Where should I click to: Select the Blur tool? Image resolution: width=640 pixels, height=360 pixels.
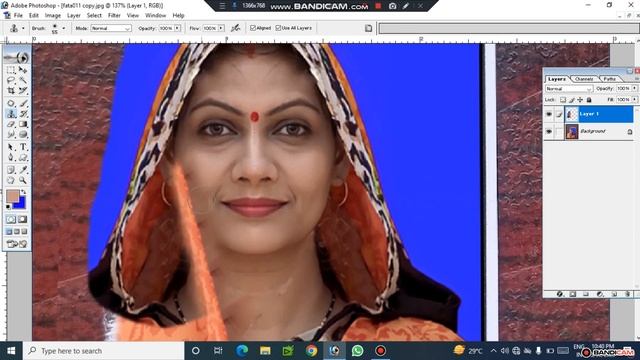11,134
